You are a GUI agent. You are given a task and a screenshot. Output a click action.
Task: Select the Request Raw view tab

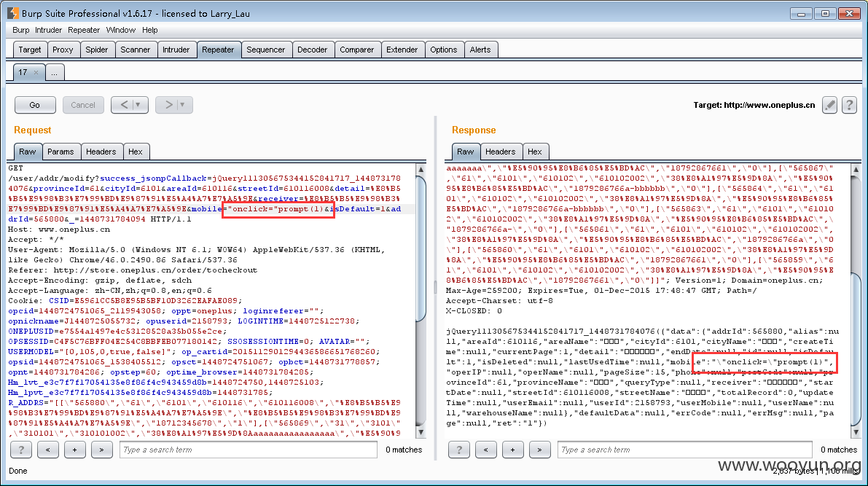28,151
